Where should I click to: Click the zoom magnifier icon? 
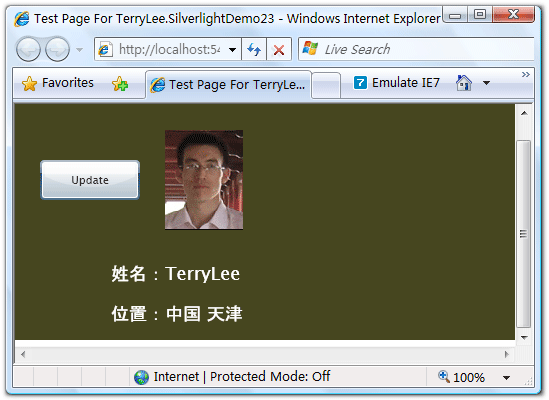coord(444,376)
